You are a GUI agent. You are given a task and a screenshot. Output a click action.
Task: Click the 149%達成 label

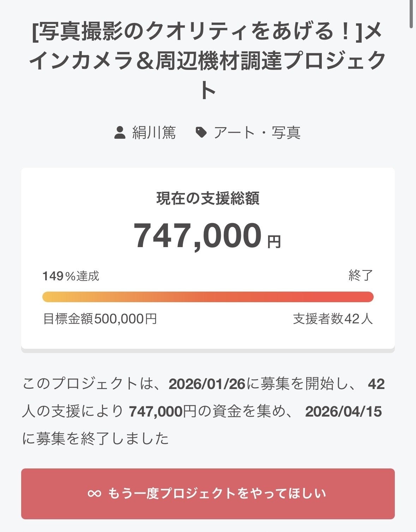[71, 276]
